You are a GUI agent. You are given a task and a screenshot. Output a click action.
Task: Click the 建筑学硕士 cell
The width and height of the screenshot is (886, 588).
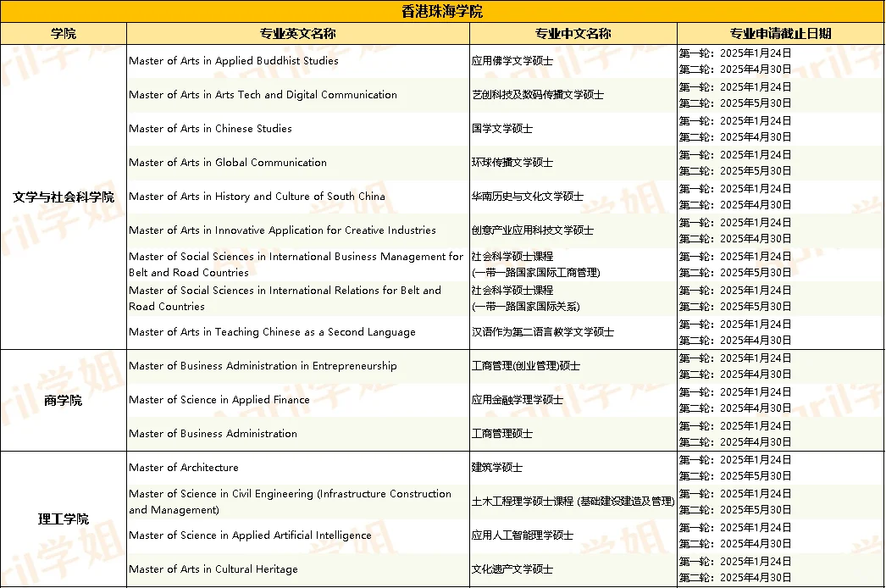573,469
